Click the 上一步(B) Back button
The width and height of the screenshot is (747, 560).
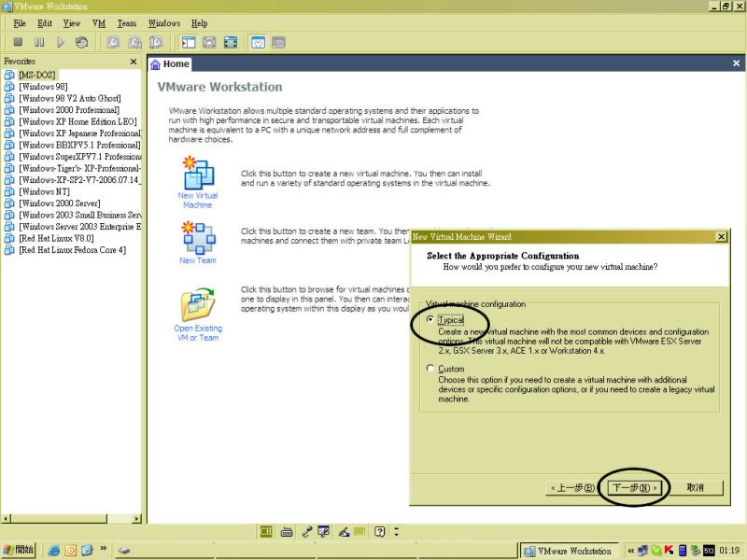click(x=571, y=487)
